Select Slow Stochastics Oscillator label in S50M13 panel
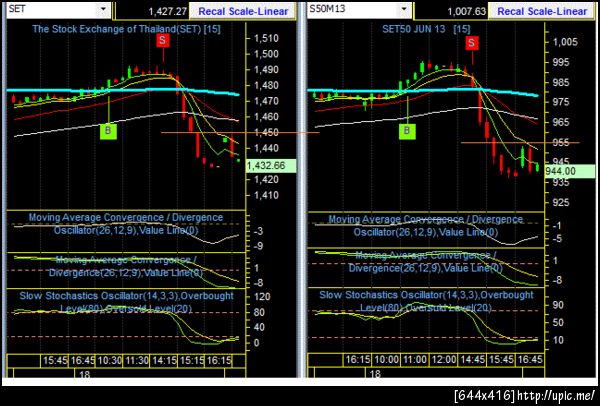 [x=426, y=301]
